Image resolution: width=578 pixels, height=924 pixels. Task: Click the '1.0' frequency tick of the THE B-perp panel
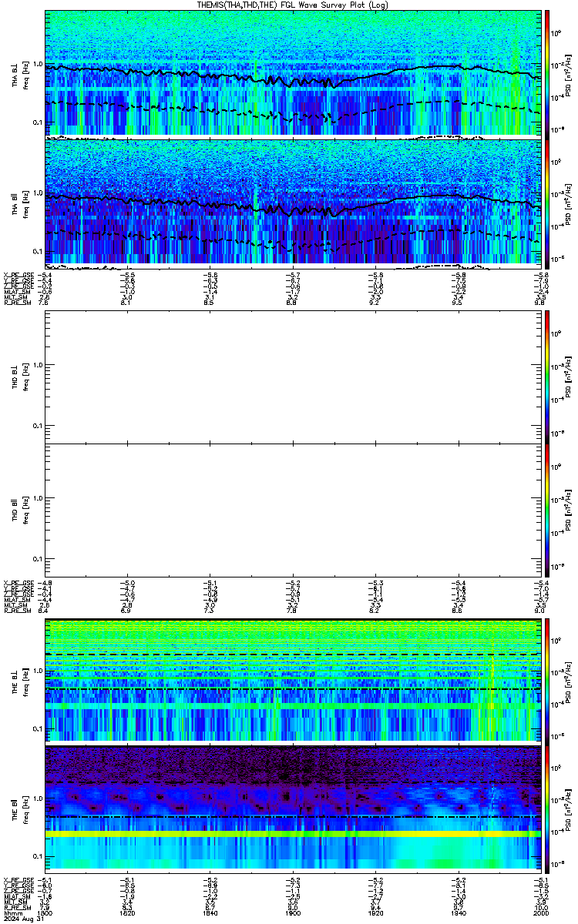(36, 672)
